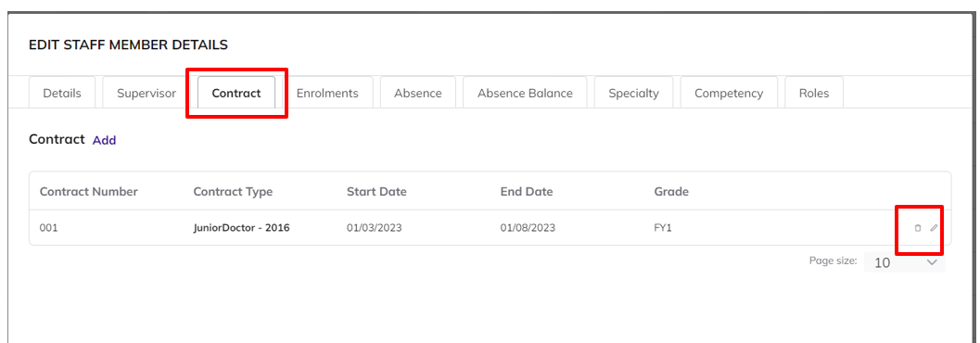The image size is (980, 343).
Task: Switch to the Details tab
Action: (x=62, y=93)
